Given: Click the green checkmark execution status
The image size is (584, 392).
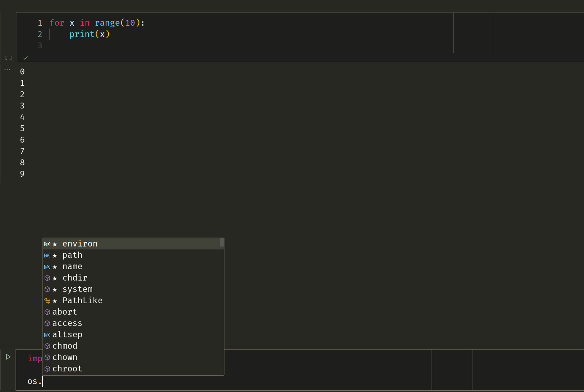Looking at the screenshot, I should tap(26, 58).
